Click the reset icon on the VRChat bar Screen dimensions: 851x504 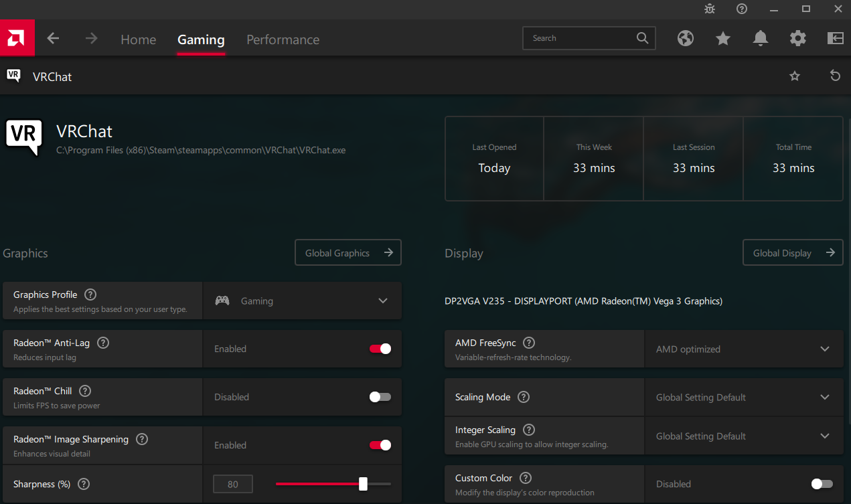tap(835, 76)
